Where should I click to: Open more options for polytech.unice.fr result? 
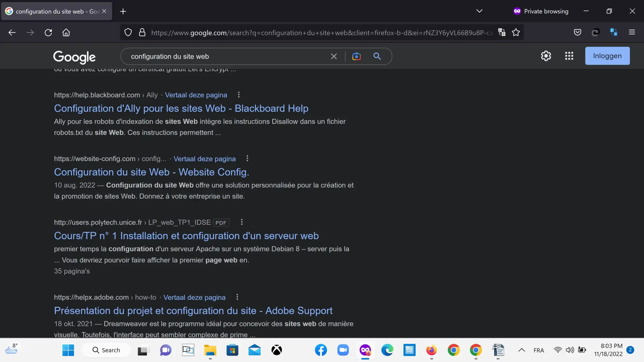(x=241, y=222)
